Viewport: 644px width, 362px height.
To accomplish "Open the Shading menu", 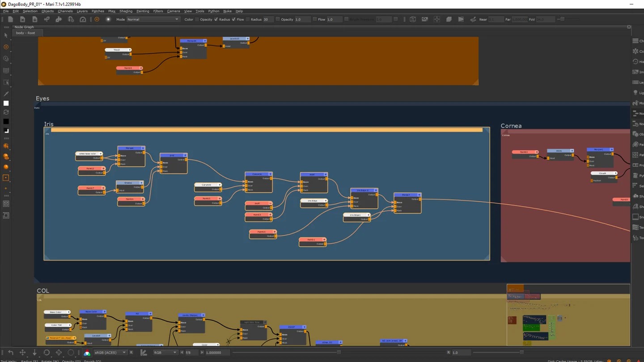I will pos(126,11).
